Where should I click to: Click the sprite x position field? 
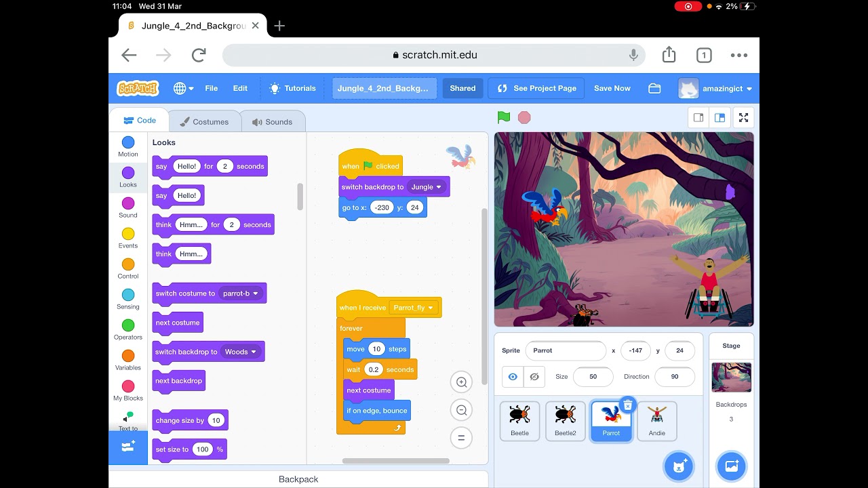[x=635, y=350]
